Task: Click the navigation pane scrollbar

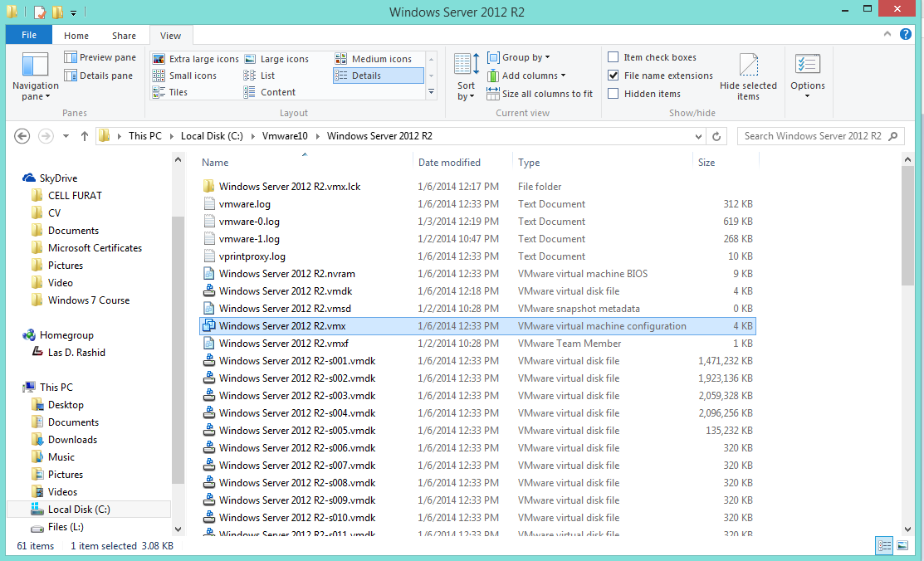Action: [x=178, y=350]
